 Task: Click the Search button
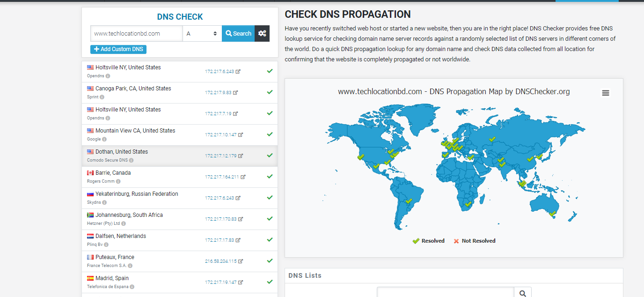tap(238, 33)
